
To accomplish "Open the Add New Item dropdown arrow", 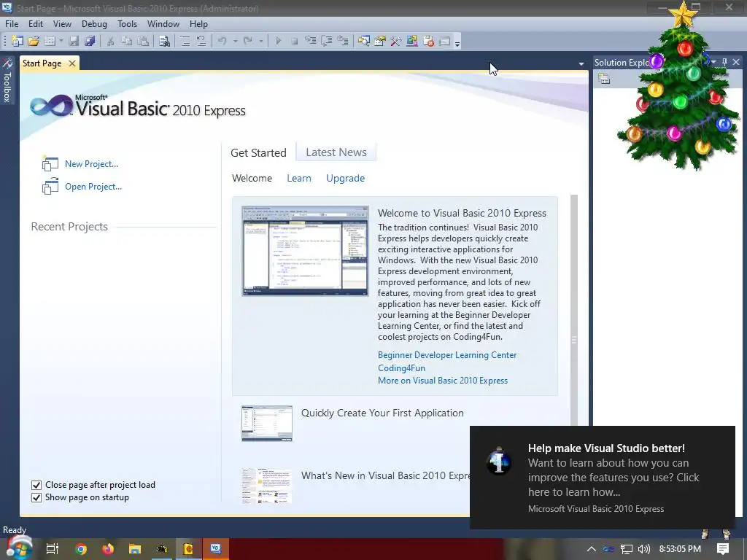I will pyautogui.click(x=61, y=42).
